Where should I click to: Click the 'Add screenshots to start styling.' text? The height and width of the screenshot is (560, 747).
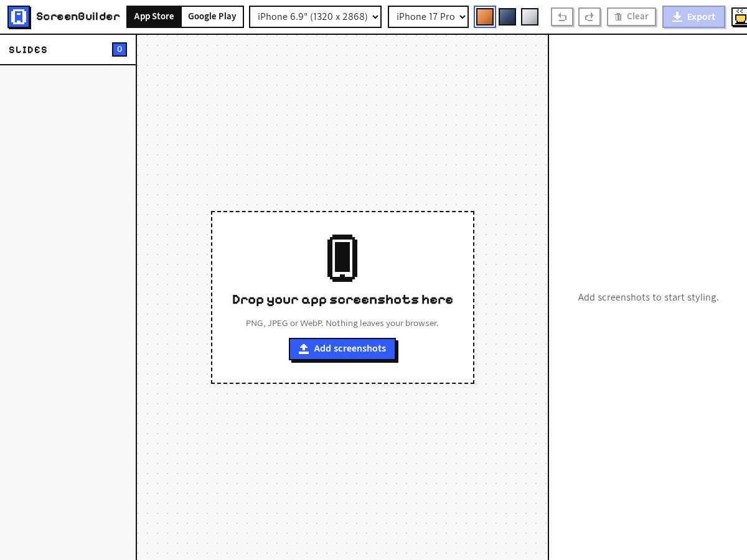coord(648,297)
